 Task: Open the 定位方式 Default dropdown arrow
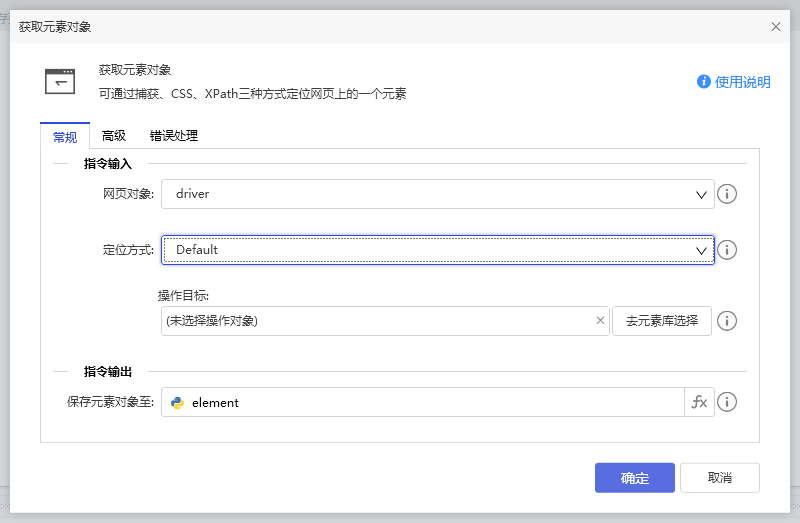click(x=702, y=250)
